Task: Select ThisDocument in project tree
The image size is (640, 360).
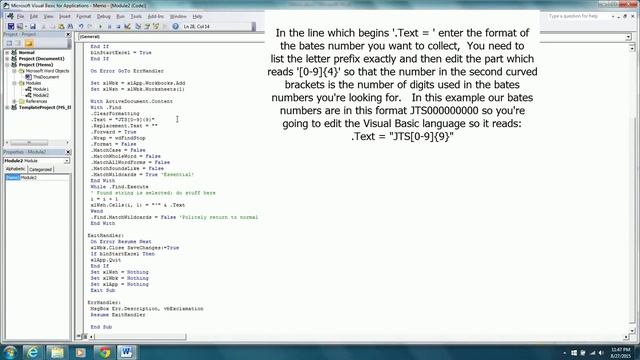Action: pyautogui.click(x=46, y=77)
